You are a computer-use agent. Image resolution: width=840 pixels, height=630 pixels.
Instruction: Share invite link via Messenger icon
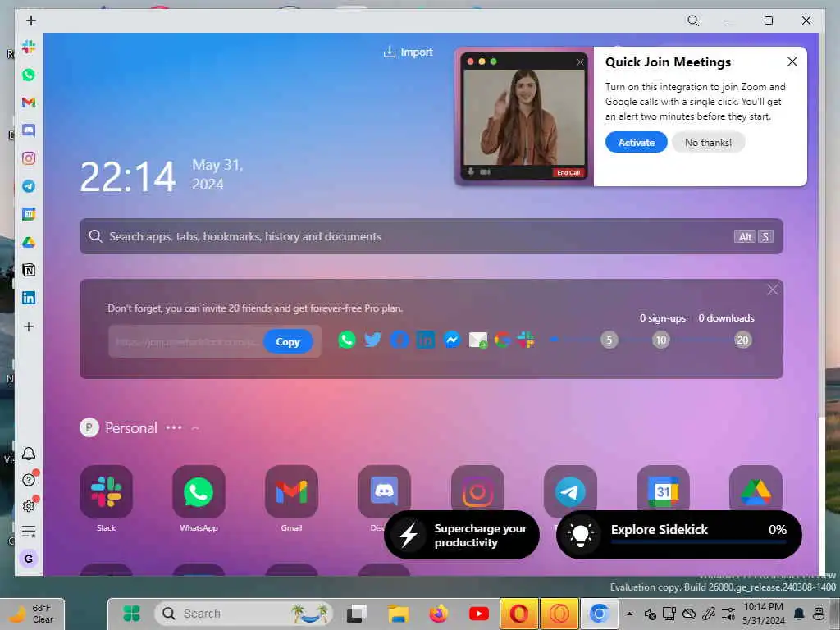point(452,340)
